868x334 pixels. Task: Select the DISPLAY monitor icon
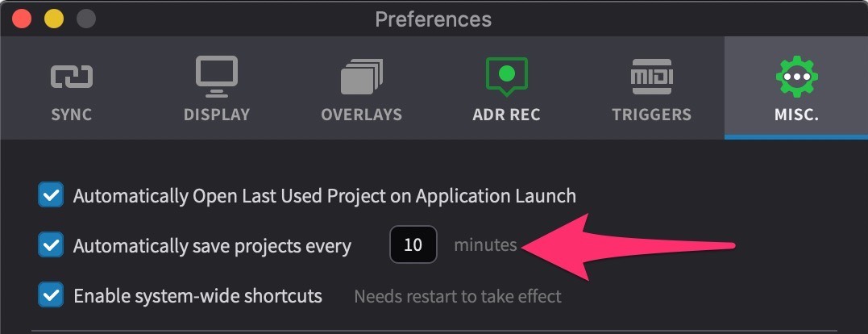217,77
